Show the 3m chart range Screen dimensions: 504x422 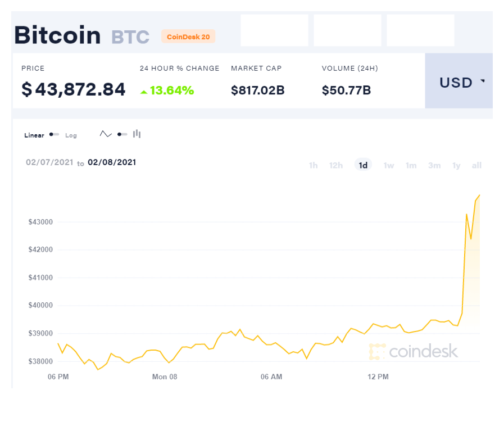(x=434, y=165)
